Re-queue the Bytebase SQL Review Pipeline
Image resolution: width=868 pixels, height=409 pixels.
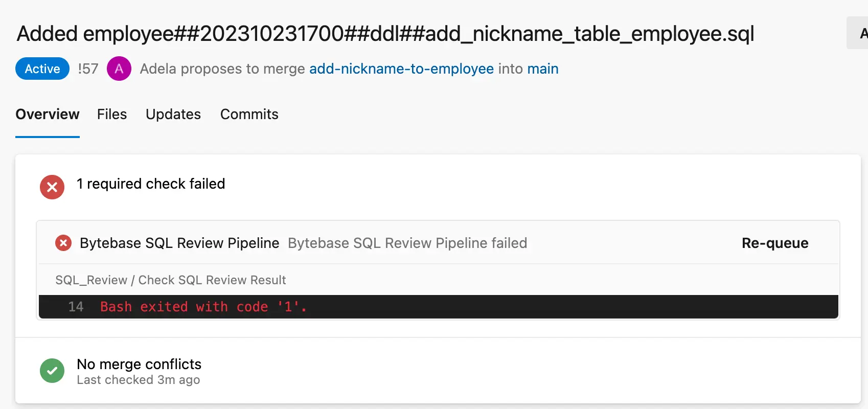(775, 243)
